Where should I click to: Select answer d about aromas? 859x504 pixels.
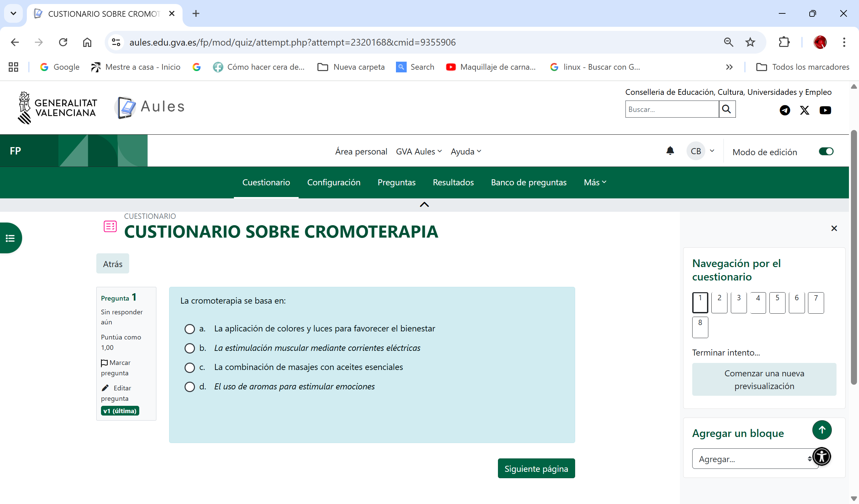pyautogui.click(x=190, y=387)
